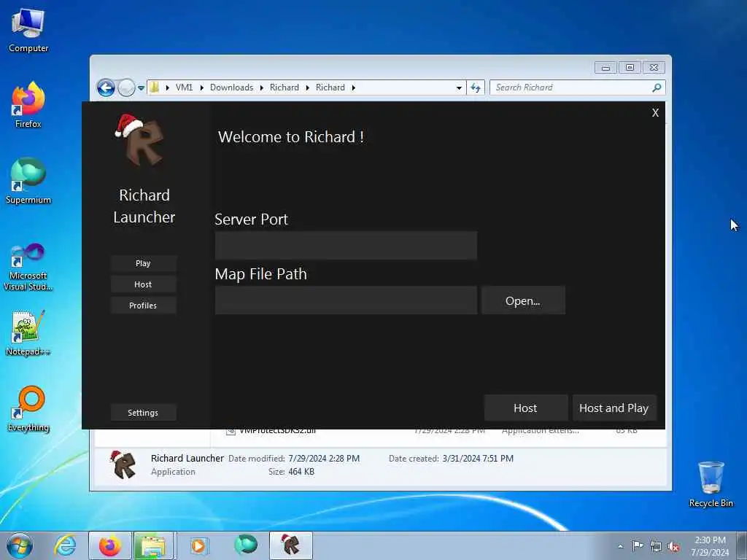Switch to Windows Explorer on the taskbar
This screenshot has height=560, width=747.
pyautogui.click(x=153, y=545)
